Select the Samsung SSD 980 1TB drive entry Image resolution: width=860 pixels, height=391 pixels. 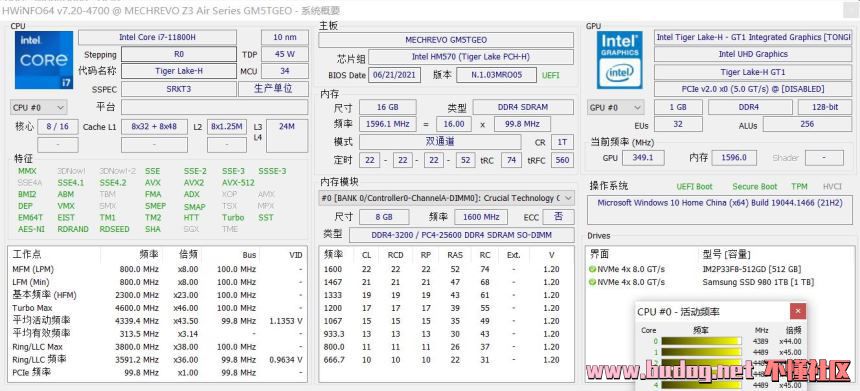click(758, 282)
